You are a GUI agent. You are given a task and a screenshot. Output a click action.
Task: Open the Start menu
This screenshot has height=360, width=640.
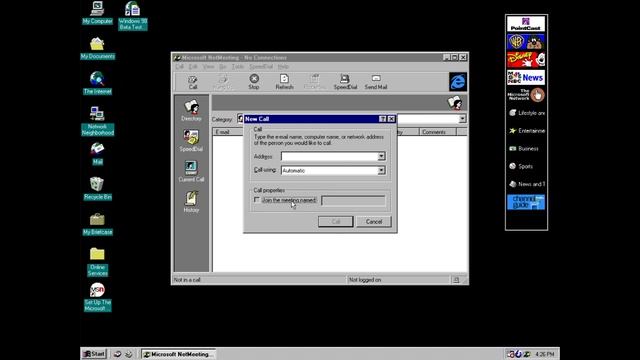click(94, 354)
